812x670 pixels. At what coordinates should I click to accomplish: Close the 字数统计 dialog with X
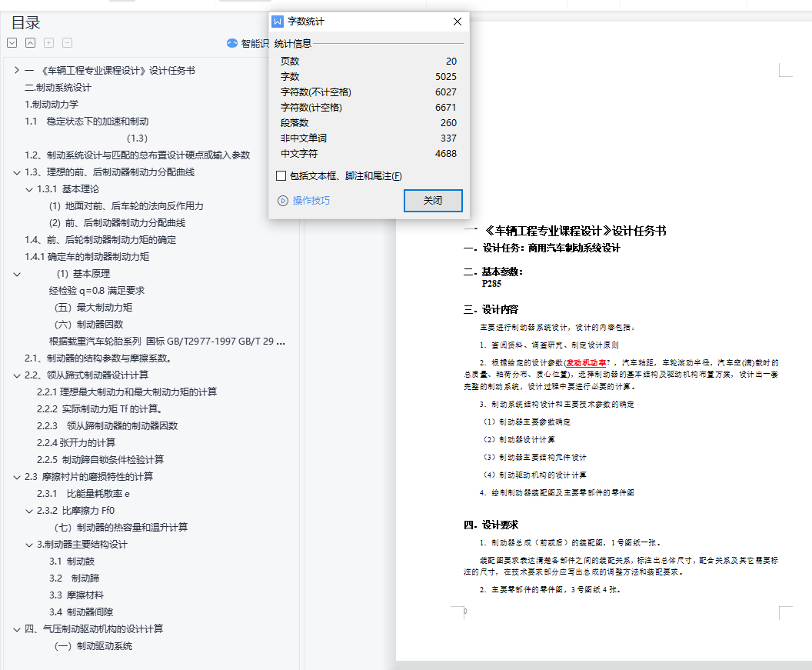[x=458, y=22]
